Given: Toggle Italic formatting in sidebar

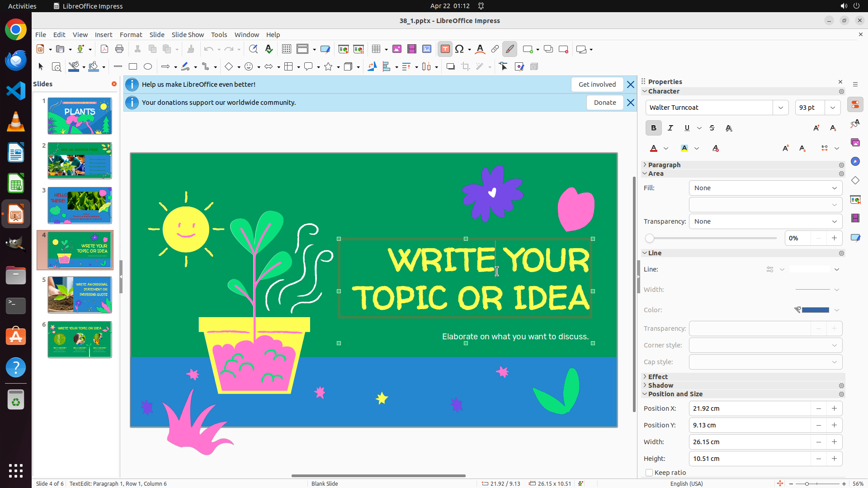Looking at the screenshot, I should pos(670,128).
